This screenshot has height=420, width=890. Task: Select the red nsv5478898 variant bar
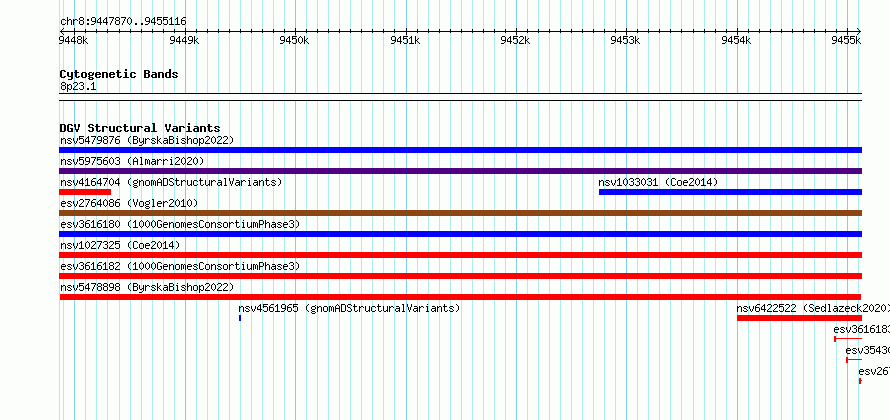pyautogui.click(x=460, y=297)
